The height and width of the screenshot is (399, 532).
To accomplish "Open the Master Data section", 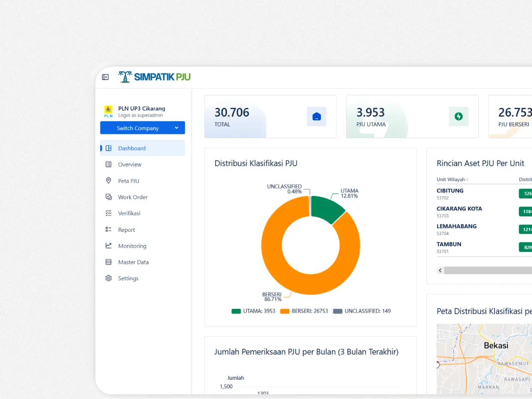I will coord(142,262).
